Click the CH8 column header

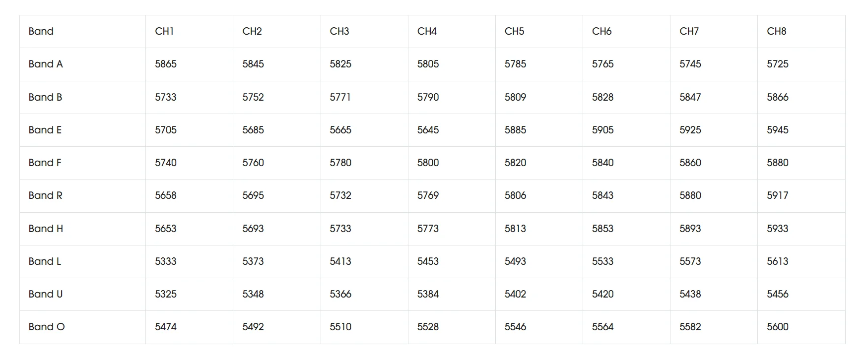point(777,31)
